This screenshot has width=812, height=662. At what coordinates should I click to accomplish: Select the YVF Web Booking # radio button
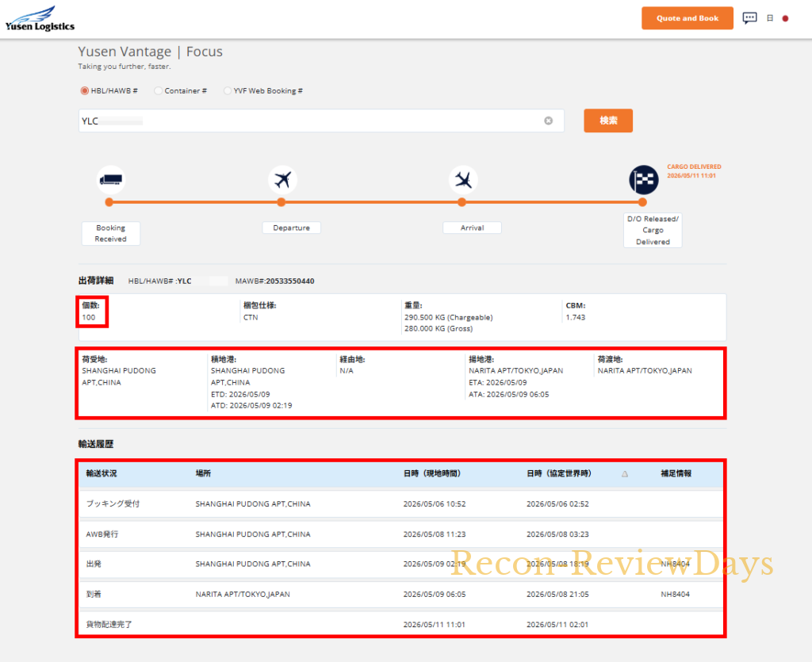[228, 90]
